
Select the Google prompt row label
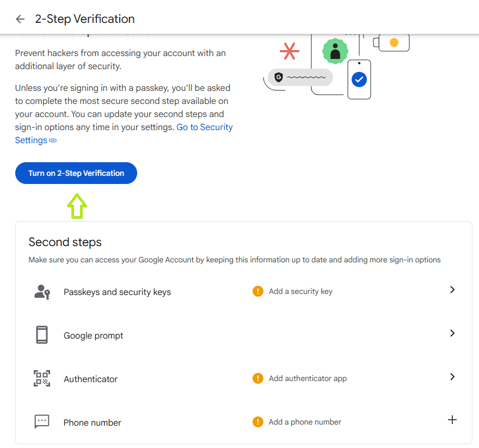coord(93,336)
